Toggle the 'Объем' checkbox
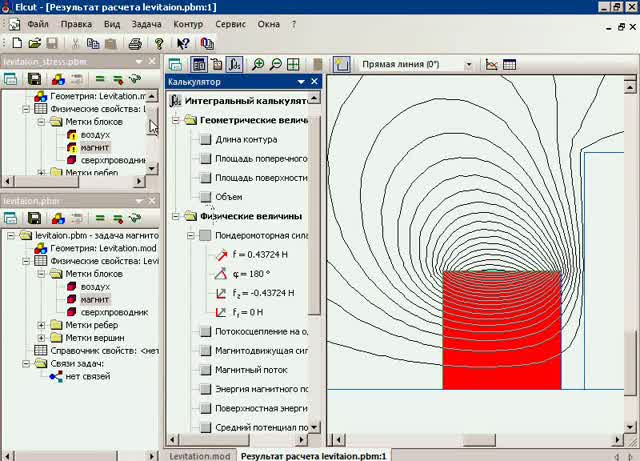This screenshot has height=461, width=640. [206, 197]
